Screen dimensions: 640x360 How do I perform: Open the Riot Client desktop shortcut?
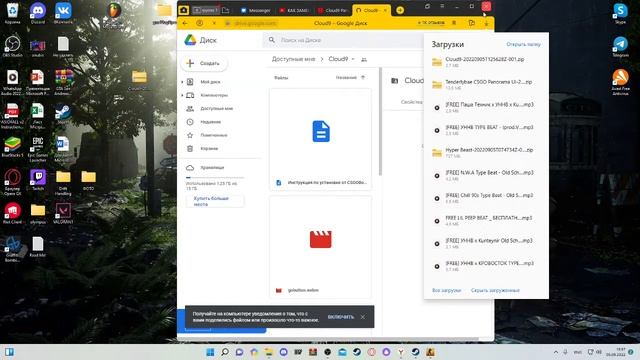pyautogui.click(x=12, y=213)
